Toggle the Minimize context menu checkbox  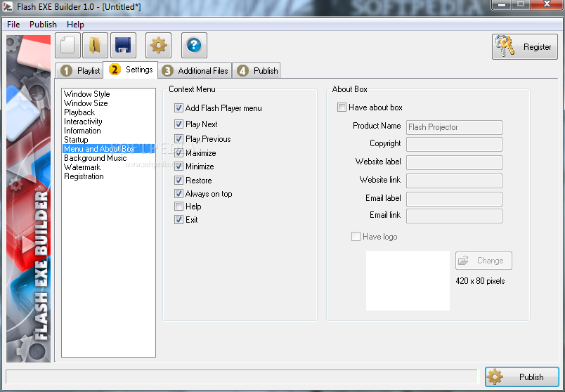178,166
